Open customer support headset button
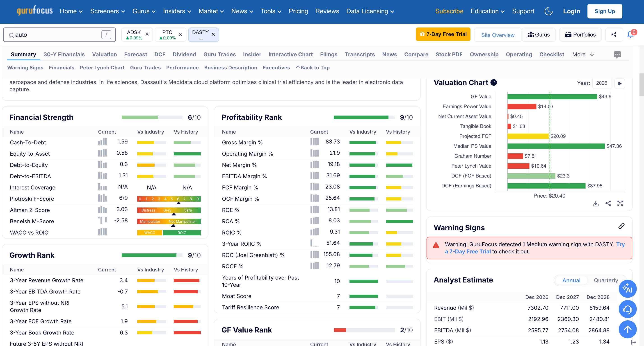Screen dimensions: 644x346 (628, 309)
